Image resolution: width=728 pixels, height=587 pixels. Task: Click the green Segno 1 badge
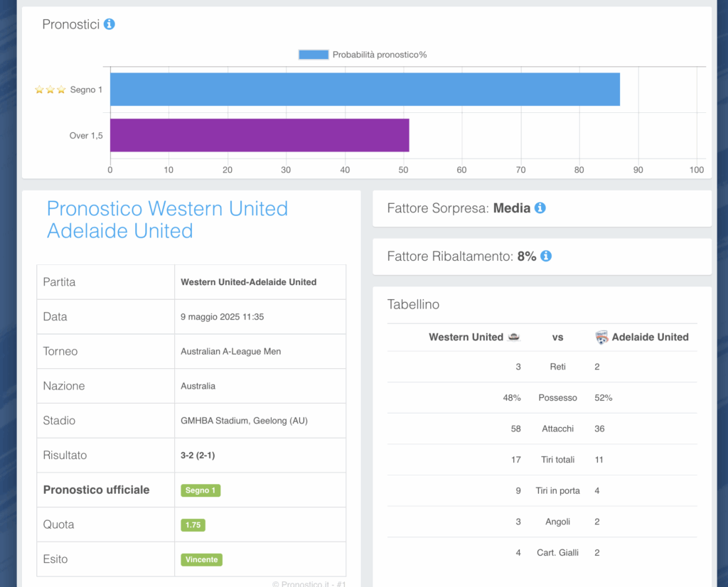coord(200,490)
